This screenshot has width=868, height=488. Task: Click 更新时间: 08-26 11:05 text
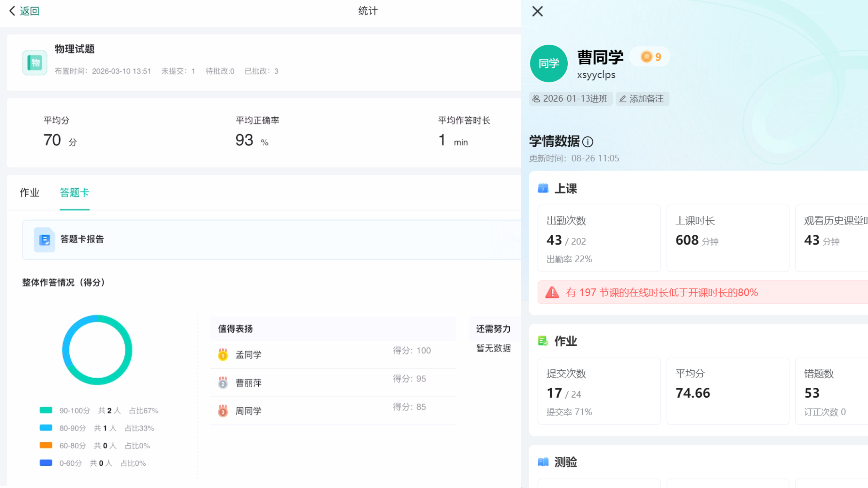click(574, 158)
